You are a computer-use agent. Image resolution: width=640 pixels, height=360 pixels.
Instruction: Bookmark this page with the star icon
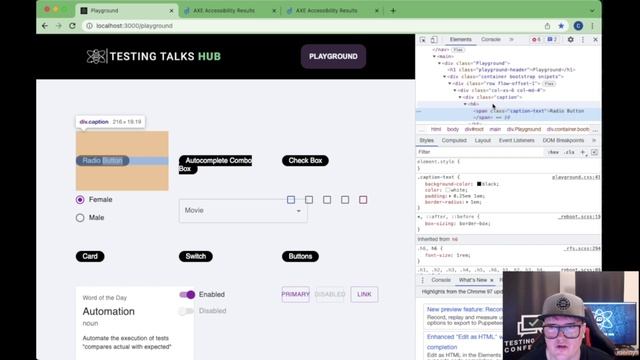(x=561, y=26)
